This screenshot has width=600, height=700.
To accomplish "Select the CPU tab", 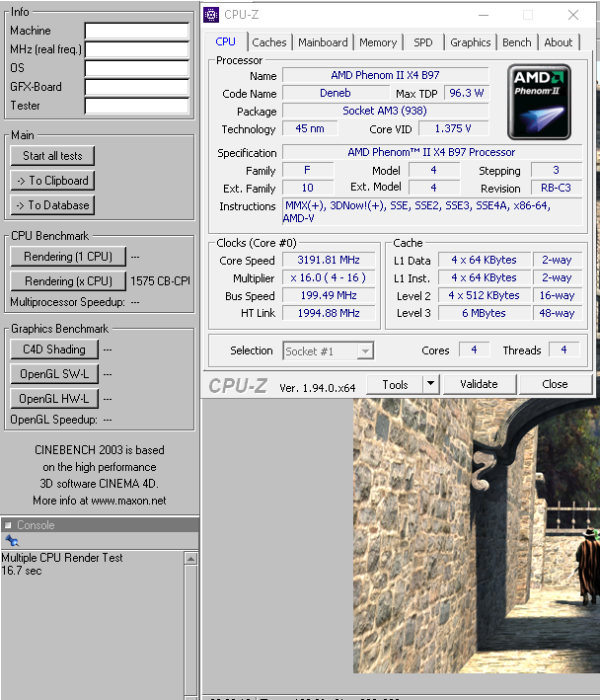I will point(225,41).
